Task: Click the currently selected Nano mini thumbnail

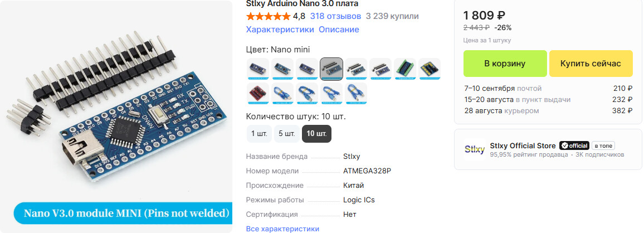Action: pos(331,69)
